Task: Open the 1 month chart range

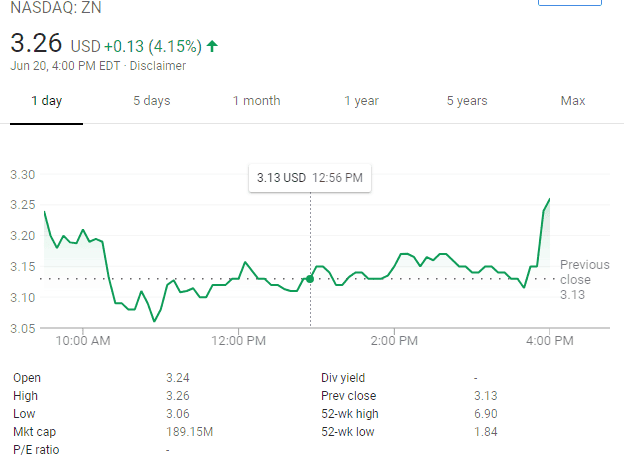Action: [x=256, y=101]
